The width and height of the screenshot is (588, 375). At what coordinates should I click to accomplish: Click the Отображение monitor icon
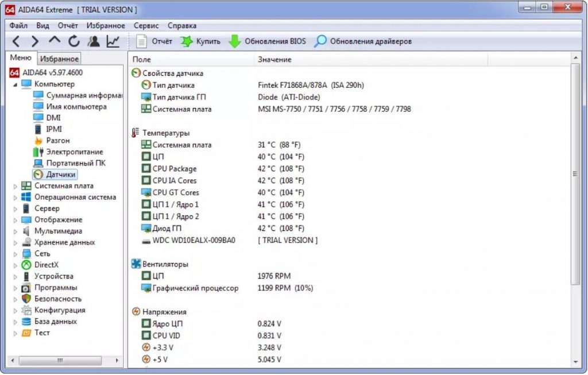[x=26, y=220]
